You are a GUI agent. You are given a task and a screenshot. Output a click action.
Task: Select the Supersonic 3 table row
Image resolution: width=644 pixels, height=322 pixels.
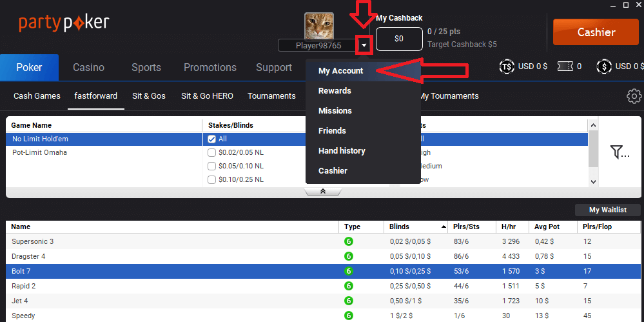(x=323, y=241)
